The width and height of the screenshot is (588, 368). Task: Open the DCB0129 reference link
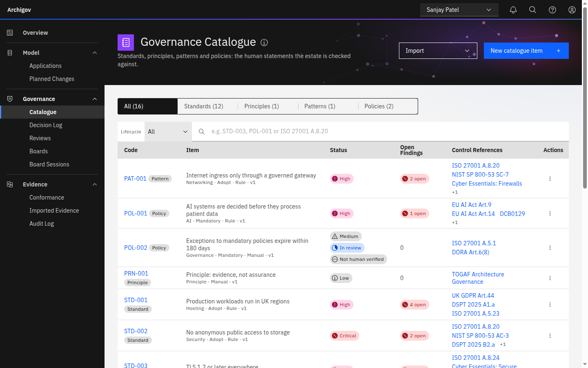tap(512, 214)
